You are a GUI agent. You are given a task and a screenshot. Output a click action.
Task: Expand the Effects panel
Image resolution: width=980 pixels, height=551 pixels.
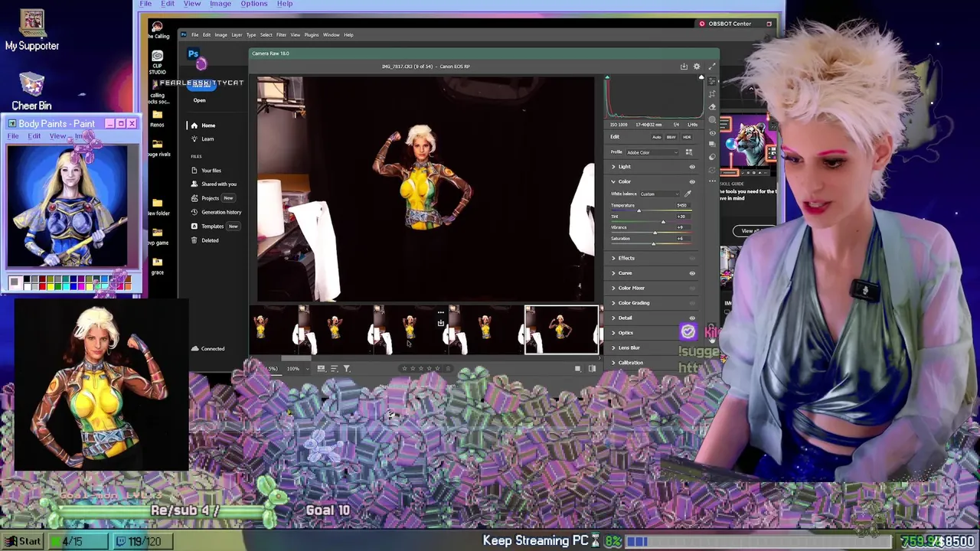tap(613, 258)
